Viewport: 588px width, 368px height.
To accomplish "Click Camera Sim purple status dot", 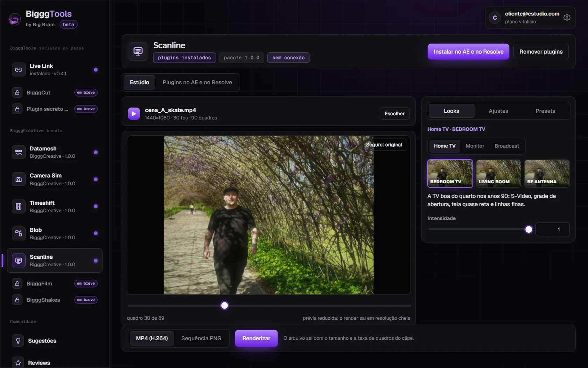I will [96, 179].
